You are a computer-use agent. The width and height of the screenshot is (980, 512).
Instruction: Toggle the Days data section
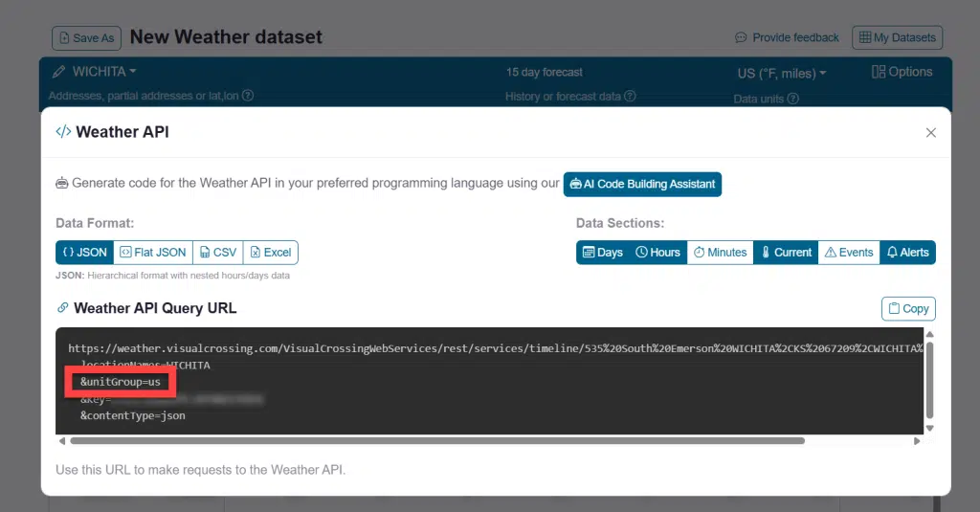pos(603,253)
